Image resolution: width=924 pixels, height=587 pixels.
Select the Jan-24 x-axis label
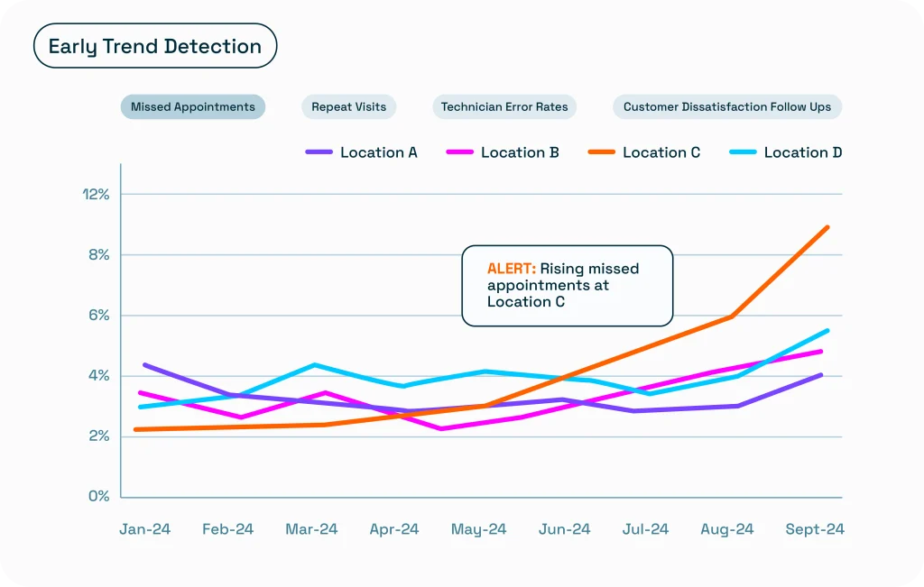(144, 529)
